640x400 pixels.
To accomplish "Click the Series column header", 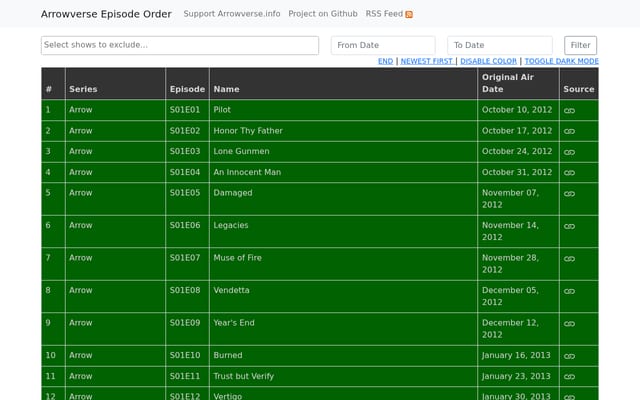I will [115, 83].
